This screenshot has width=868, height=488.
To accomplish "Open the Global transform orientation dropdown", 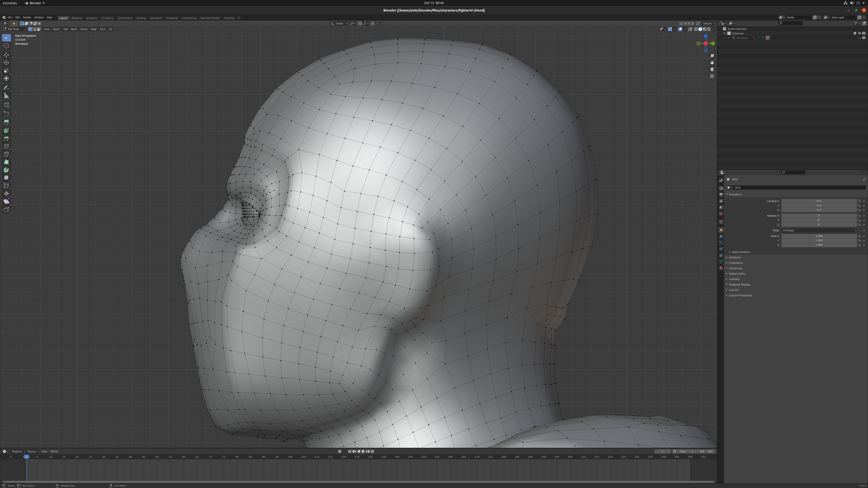I will point(339,23).
